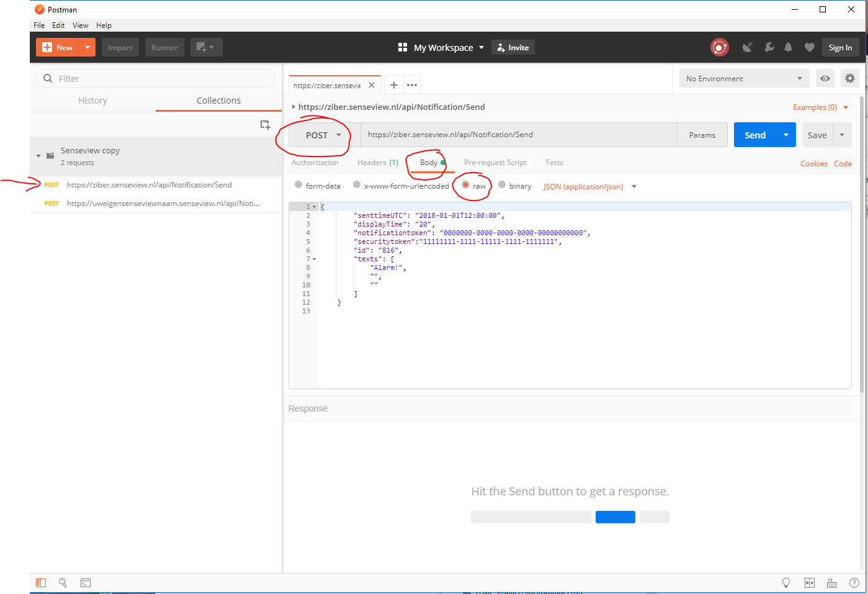Toggle two-pane layout icon
868x594 pixels.
click(809, 583)
